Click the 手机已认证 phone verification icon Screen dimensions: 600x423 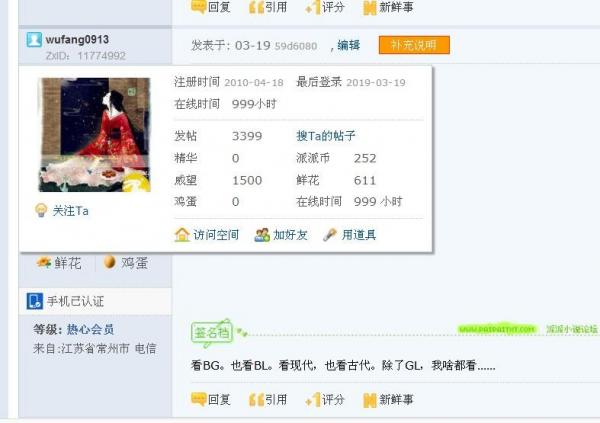[x=34, y=301]
